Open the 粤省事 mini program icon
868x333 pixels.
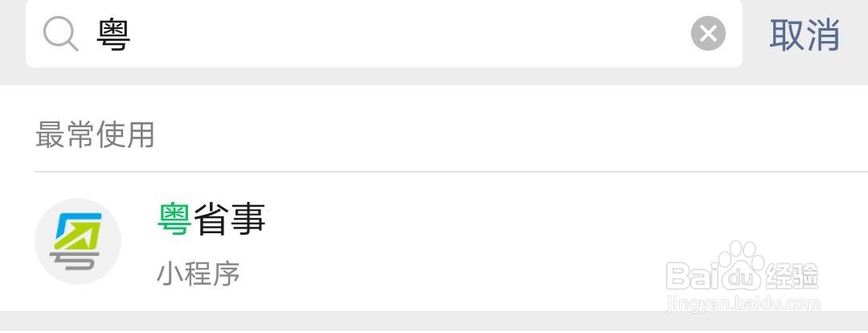[78, 240]
